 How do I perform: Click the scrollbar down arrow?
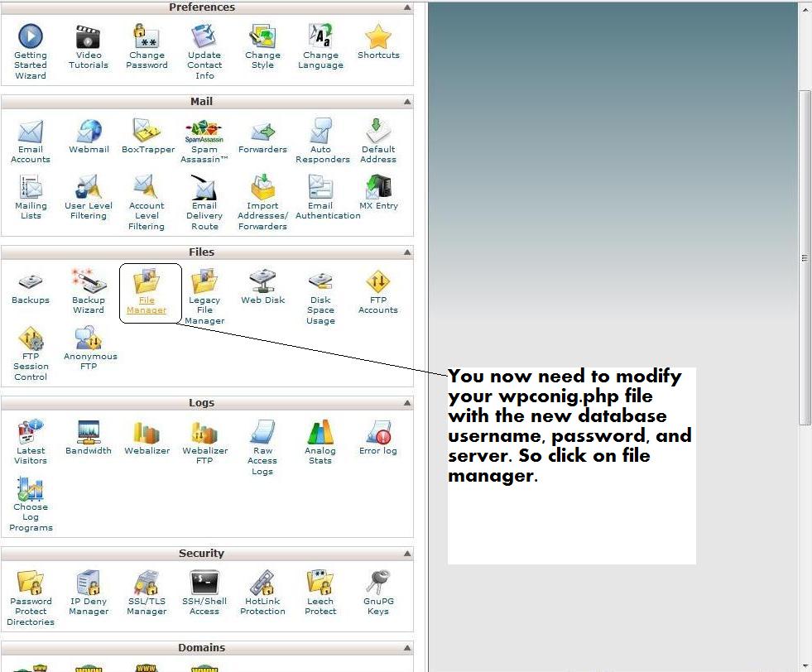(805, 665)
